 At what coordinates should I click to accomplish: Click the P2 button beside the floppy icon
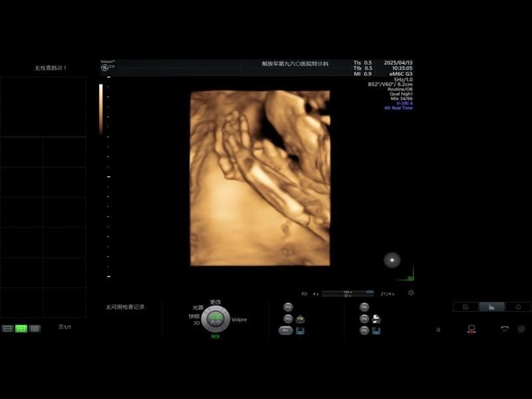click(x=364, y=331)
